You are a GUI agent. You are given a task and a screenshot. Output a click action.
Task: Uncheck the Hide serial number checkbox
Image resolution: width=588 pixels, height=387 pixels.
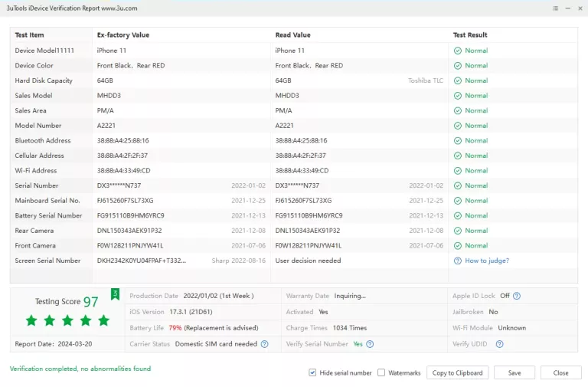[312, 372]
